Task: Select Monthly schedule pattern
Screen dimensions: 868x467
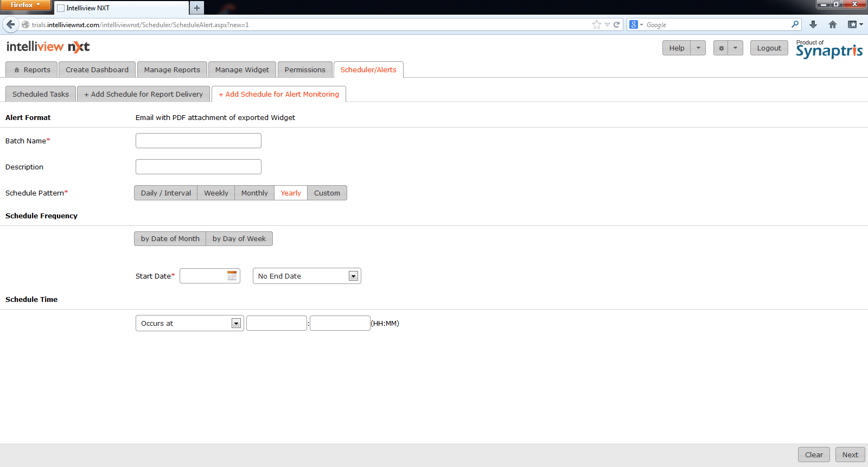Action: (x=254, y=193)
